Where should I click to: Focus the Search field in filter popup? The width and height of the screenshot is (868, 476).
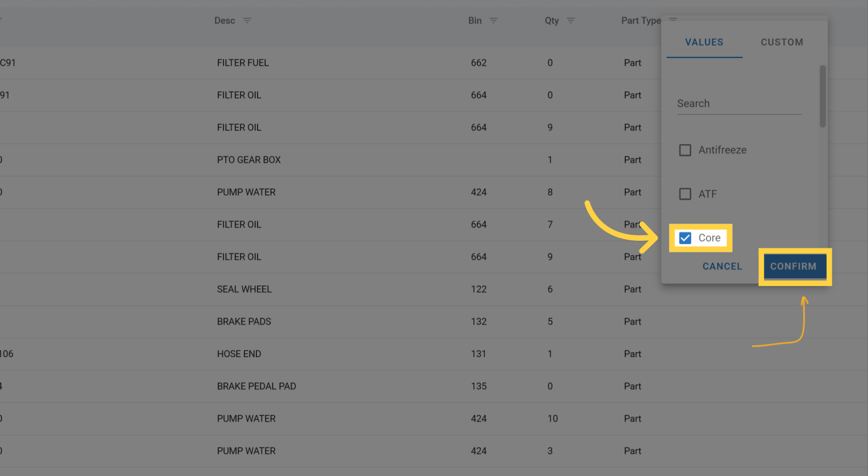pos(739,104)
